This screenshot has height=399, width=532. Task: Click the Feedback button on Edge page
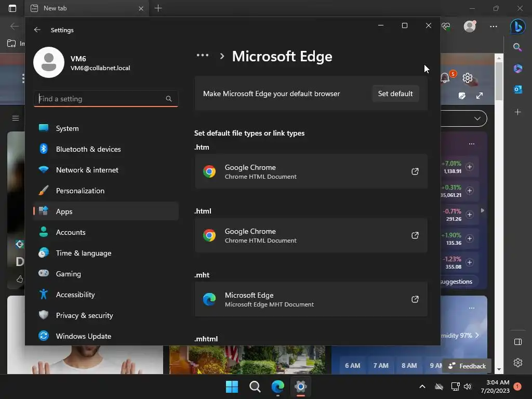click(467, 366)
